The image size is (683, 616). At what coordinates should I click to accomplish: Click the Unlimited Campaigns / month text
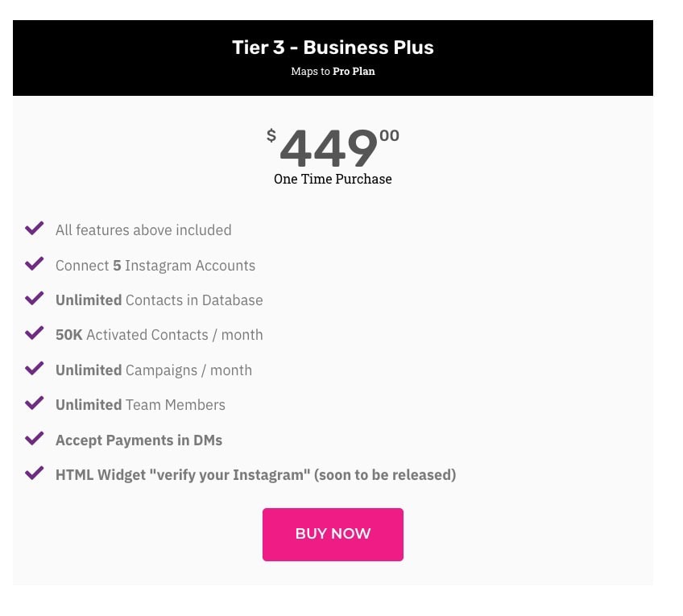coord(154,370)
